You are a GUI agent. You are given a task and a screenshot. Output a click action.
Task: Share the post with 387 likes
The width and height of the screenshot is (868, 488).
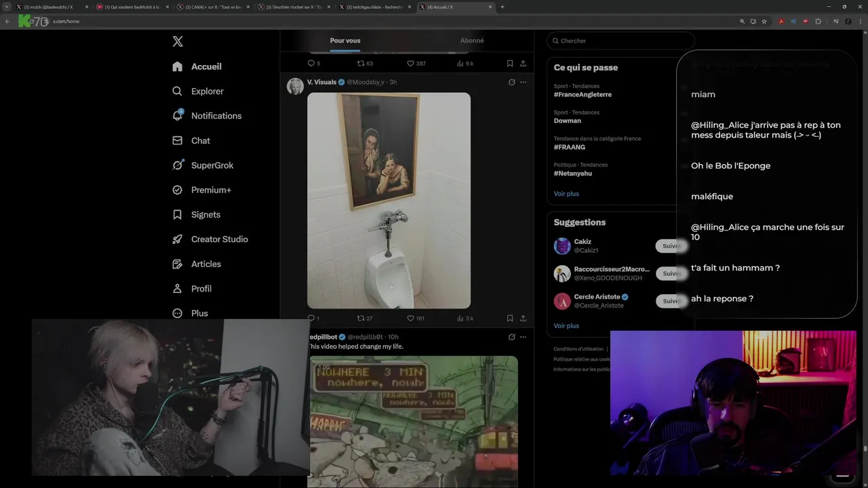coord(523,63)
